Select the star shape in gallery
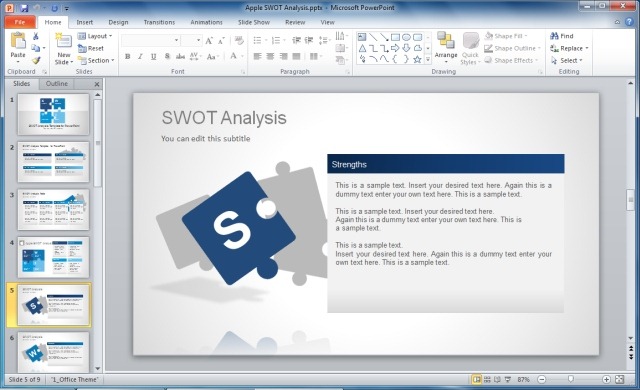Image resolution: width=640 pixels, height=390 pixels. (x=417, y=59)
